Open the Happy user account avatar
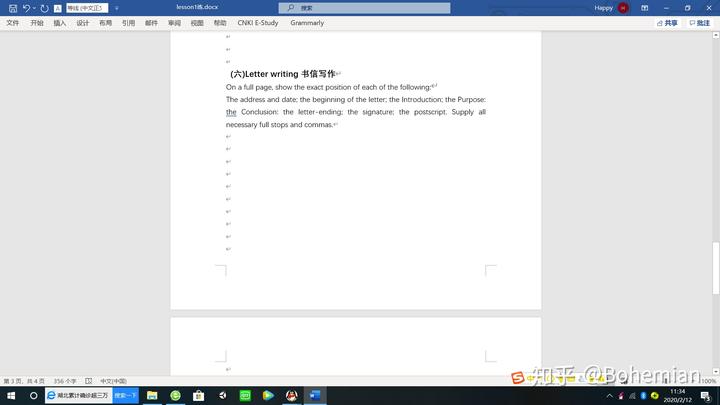Image resolution: width=720 pixels, height=405 pixels. pyautogui.click(x=623, y=8)
